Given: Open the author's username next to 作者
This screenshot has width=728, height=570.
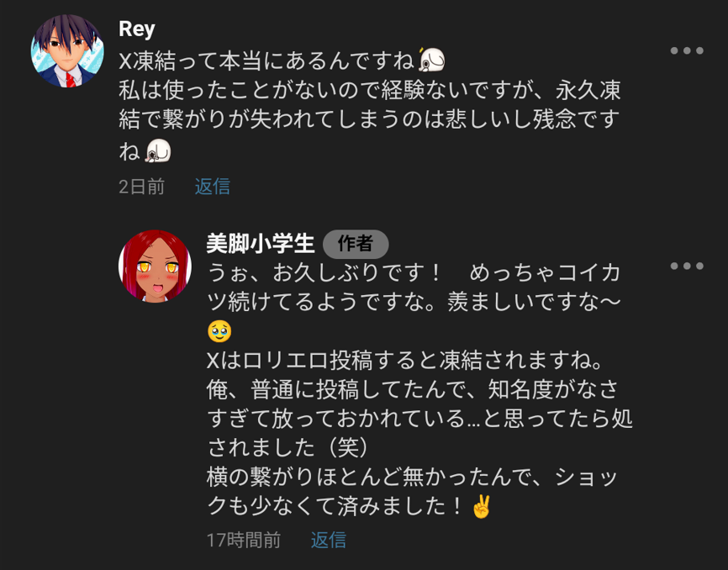Looking at the screenshot, I should point(260,244).
